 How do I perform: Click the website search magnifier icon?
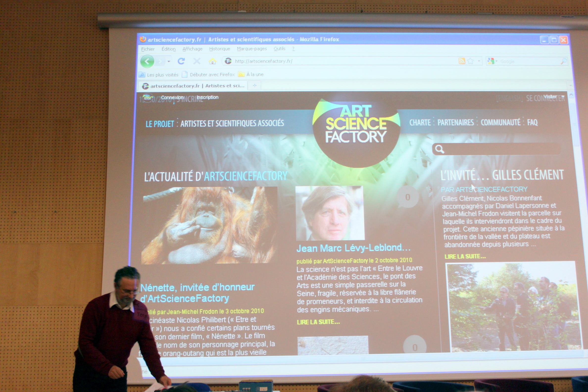click(440, 149)
